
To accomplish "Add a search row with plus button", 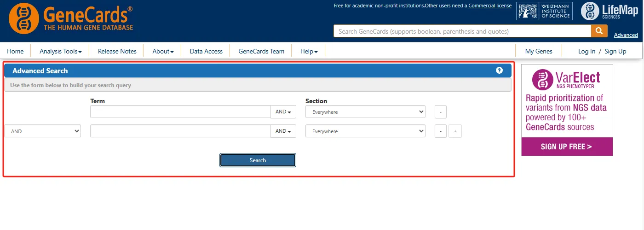I will [455, 131].
